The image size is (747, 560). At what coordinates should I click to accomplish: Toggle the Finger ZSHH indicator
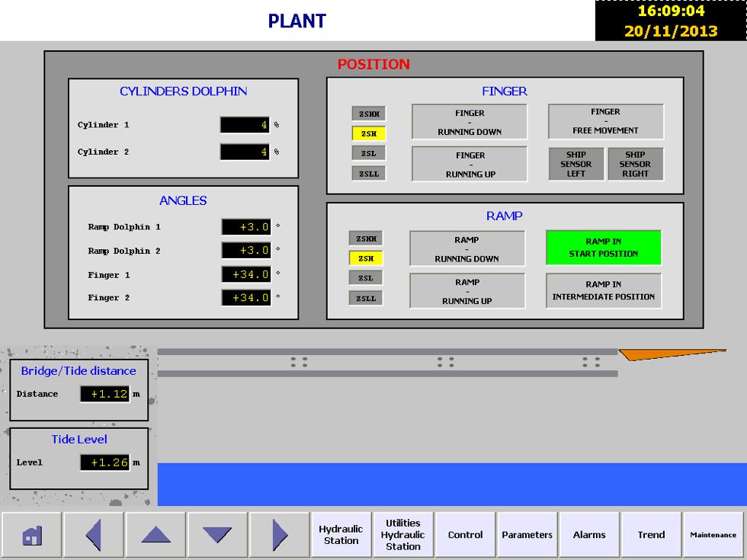click(369, 114)
